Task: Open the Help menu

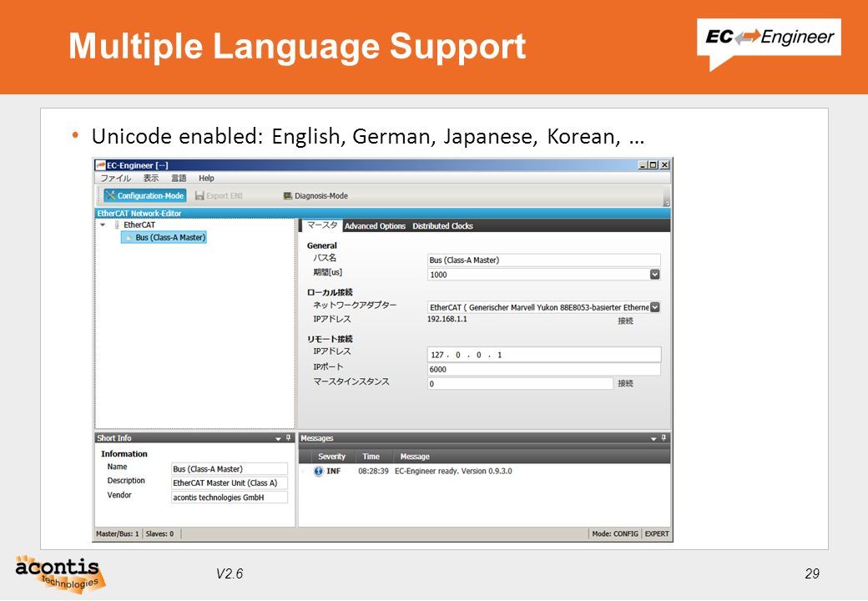Action: click(x=206, y=178)
